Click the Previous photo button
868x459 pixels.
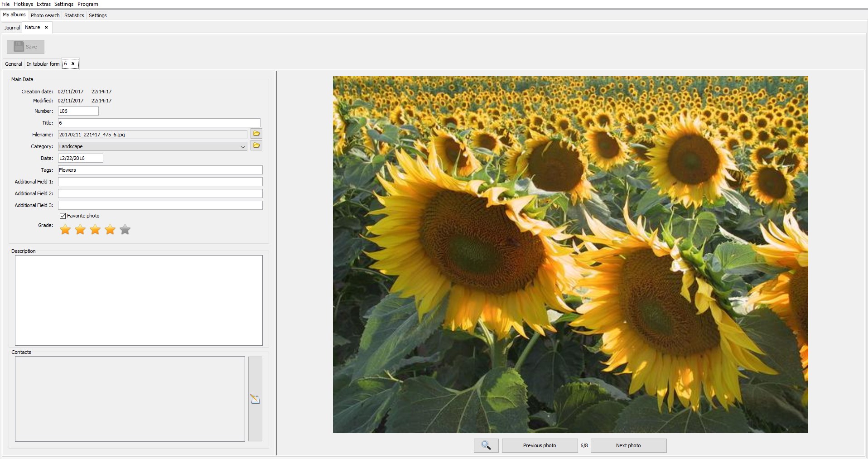pos(540,445)
